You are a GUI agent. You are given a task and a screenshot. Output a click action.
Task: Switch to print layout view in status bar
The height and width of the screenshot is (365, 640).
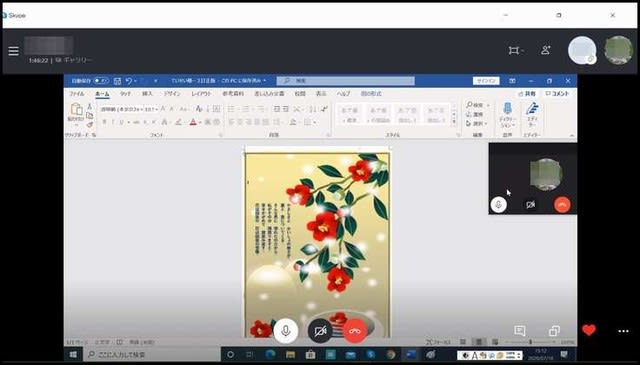pyautogui.click(x=479, y=342)
